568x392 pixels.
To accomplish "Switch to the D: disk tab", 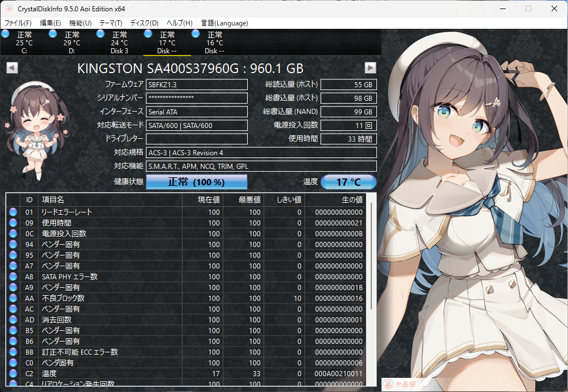I will point(72,42).
